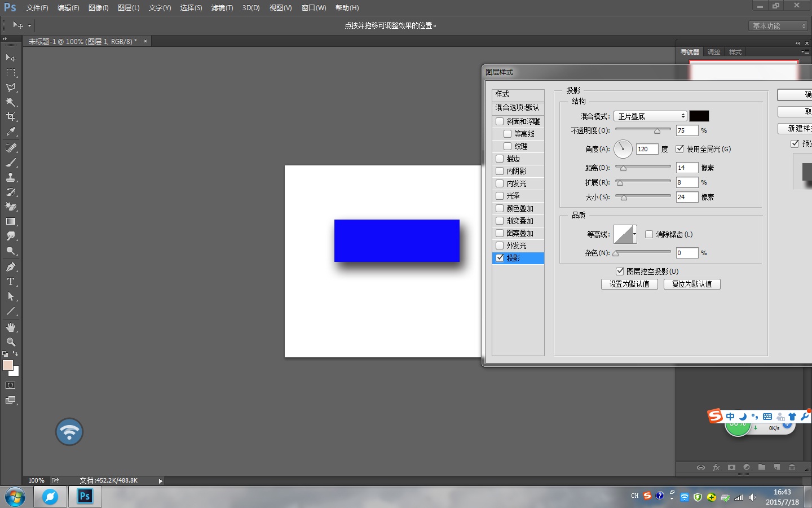Select the Path Selection tool
The image size is (812, 508).
11,296
